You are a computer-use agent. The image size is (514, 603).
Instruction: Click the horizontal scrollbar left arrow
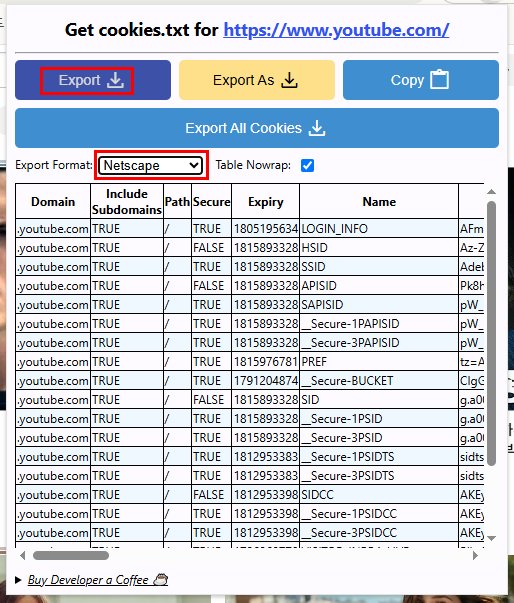coord(23,555)
